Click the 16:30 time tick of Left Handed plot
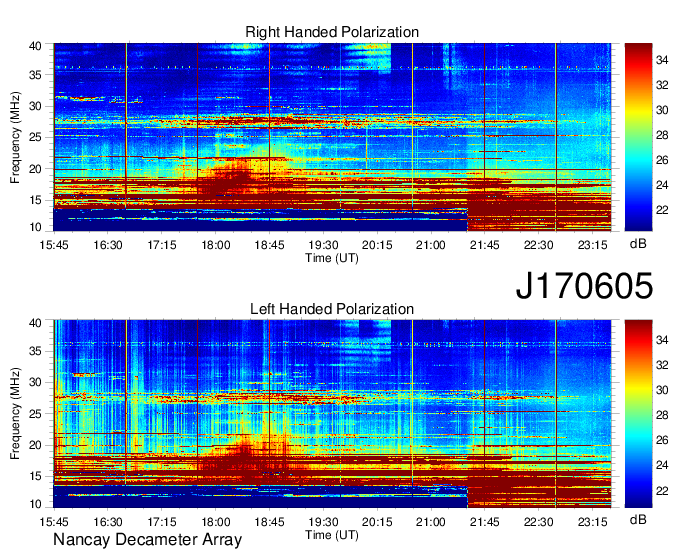Screen dimensions: 680x552 point(108,522)
